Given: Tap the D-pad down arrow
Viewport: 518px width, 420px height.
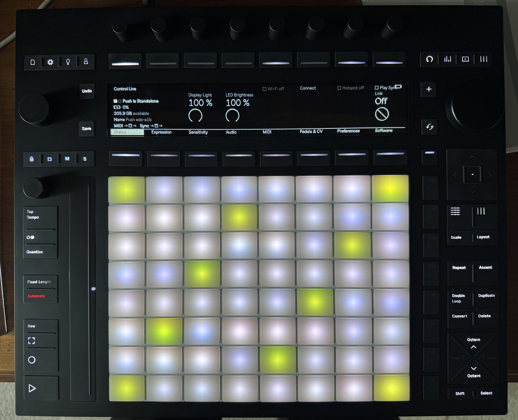Looking at the screenshot, I should 473,192.
